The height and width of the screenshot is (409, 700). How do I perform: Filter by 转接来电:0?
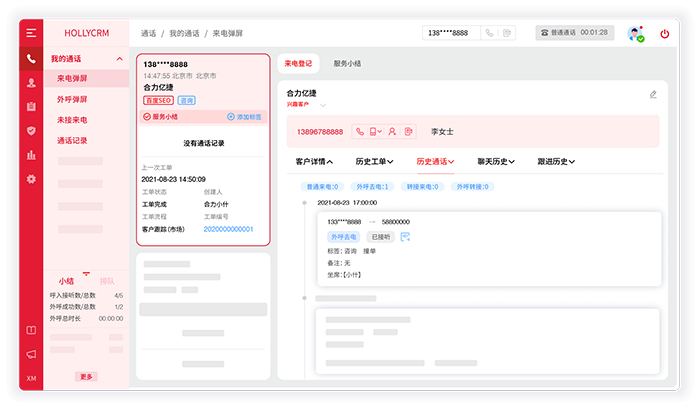pyautogui.click(x=422, y=187)
